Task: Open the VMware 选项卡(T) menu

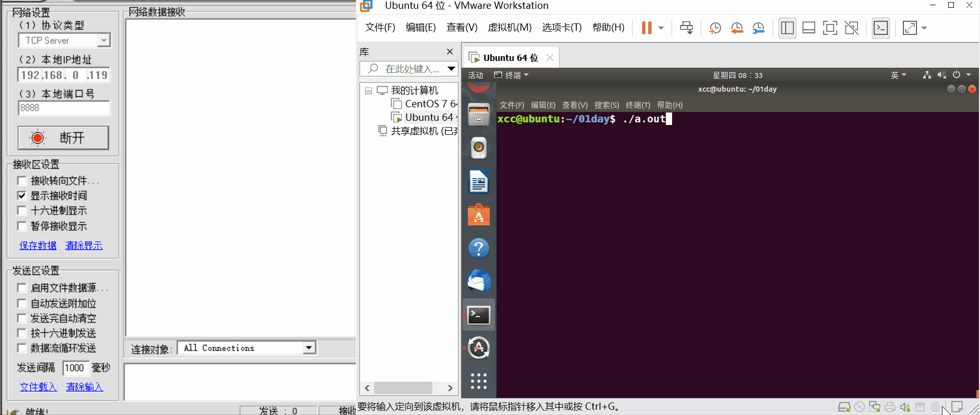Action: tap(562, 28)
